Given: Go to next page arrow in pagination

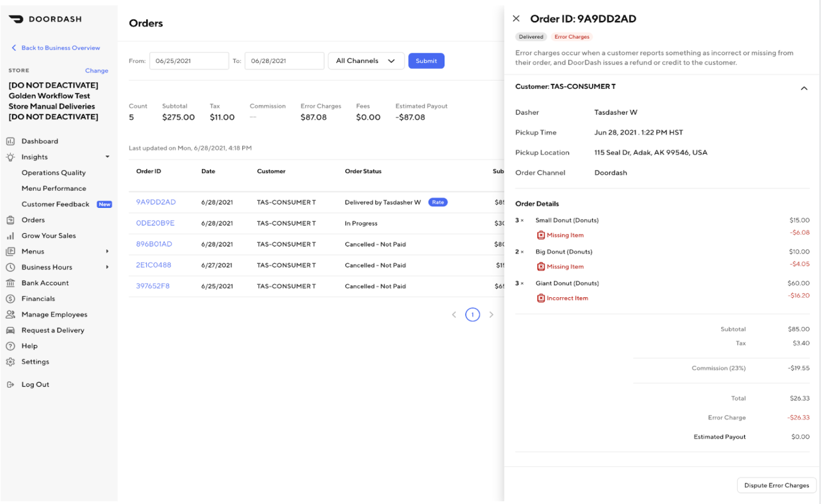Looking at the screenshot, I should tap(491, 315).
